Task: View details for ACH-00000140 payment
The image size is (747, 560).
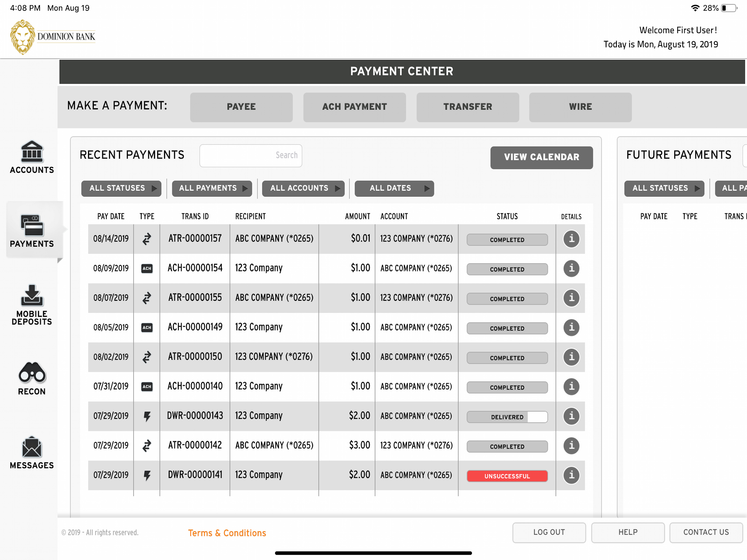Action: tap(571, 387)
